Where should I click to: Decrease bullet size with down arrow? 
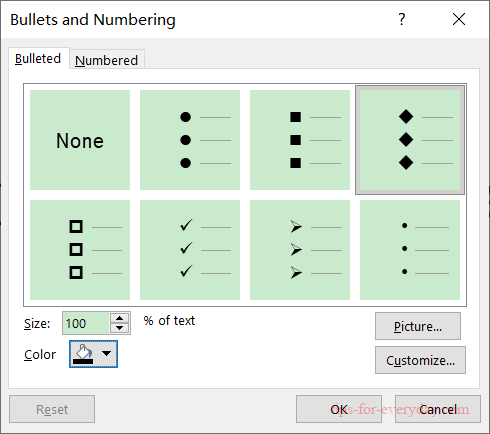[120, 328]
